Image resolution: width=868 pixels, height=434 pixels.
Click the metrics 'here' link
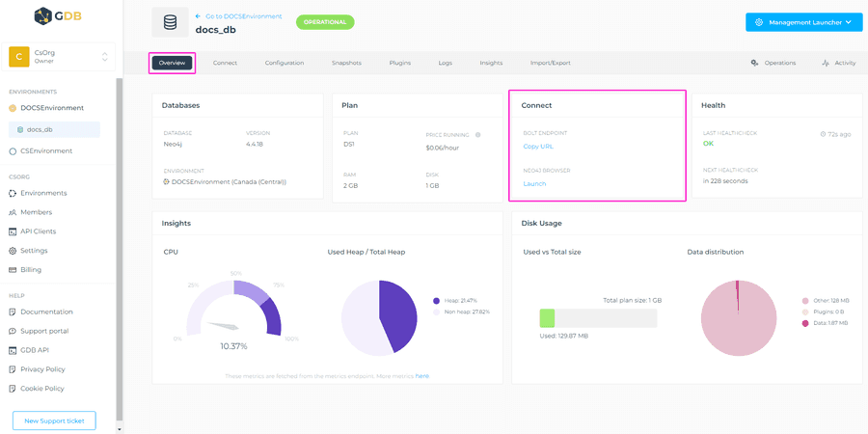(421, 376)
